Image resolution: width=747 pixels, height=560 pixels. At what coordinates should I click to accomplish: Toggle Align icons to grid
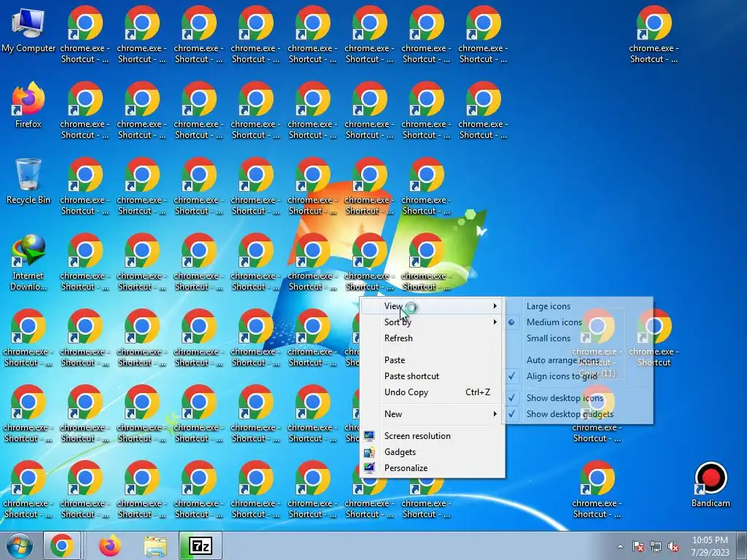pyautogui.click(x=578, y=376)
